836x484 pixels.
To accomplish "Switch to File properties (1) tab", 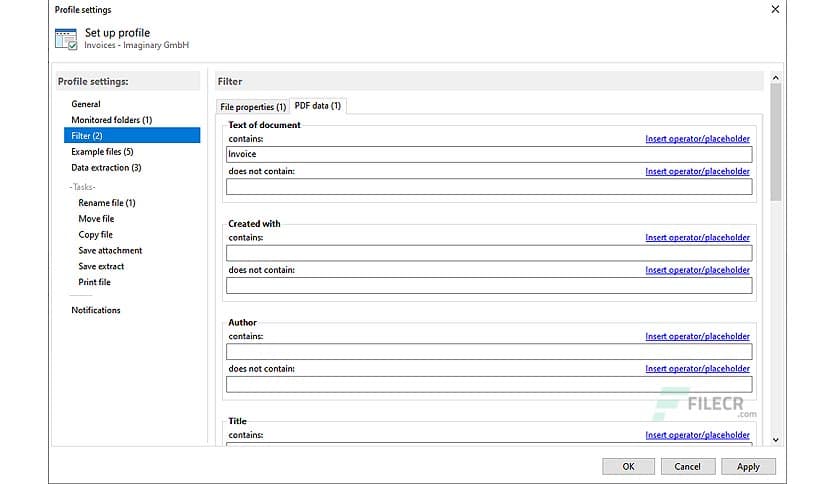I will pyautogui.click(x=253, y=107).
